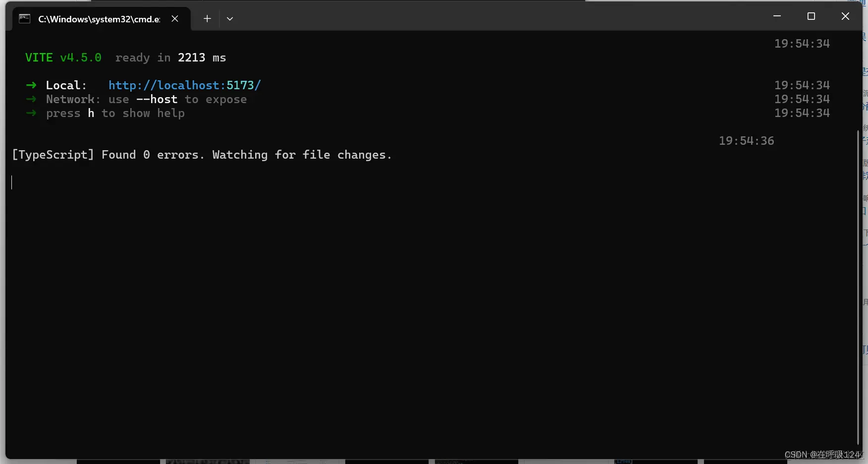This screenshot has width=868, height=464.
Task: Click the 'ready in 2213 ms' text
Action: click(x=170, y=58)
